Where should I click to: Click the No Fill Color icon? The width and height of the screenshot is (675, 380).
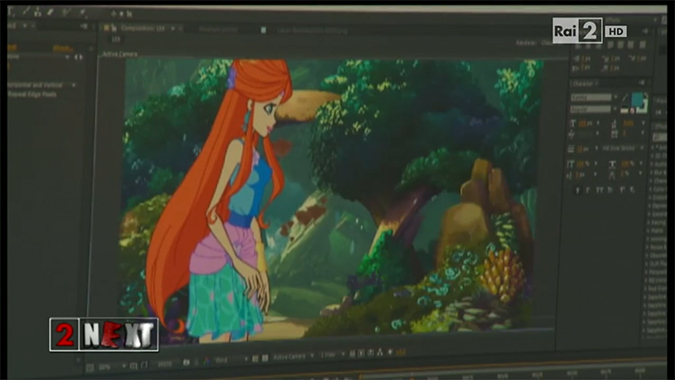[x=632, y=110]
